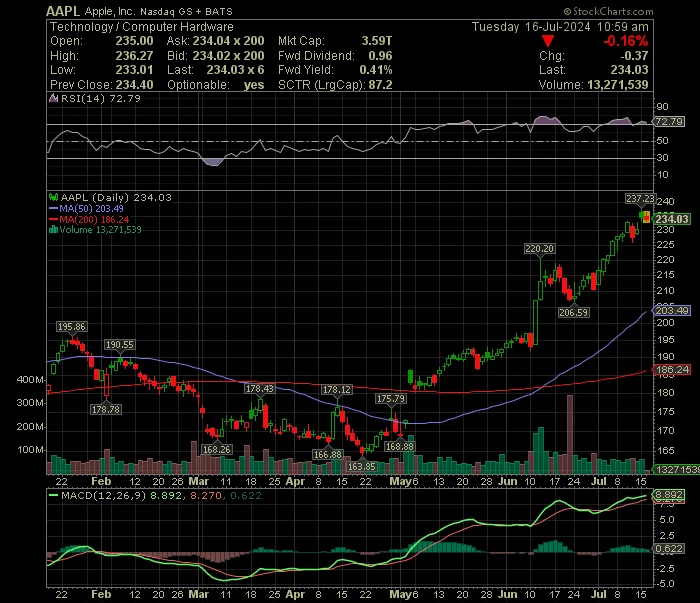This screenshot has height=603, width=700.
Task: Click the 234.03 current price tag
Action: (671, 219)
